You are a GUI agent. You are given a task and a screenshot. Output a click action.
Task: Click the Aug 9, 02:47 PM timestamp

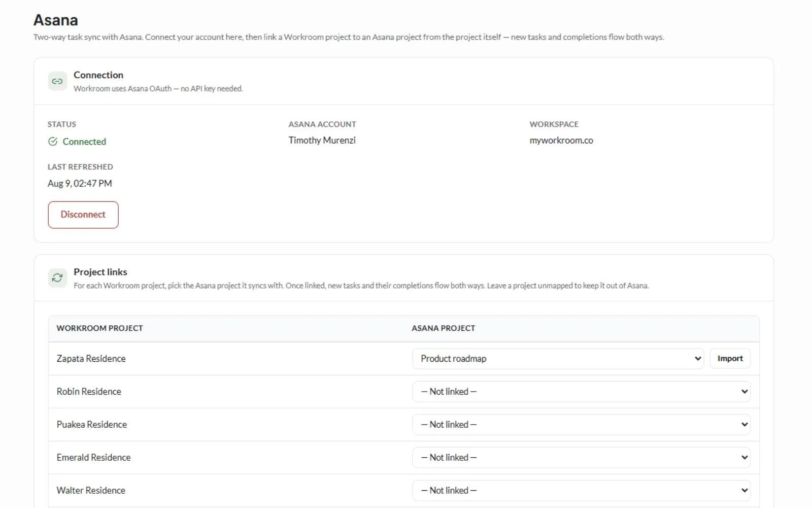coord(80,183)
